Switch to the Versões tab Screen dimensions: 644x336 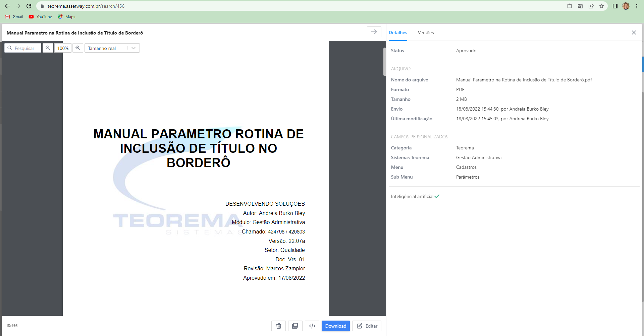click(x=426, y=32)
